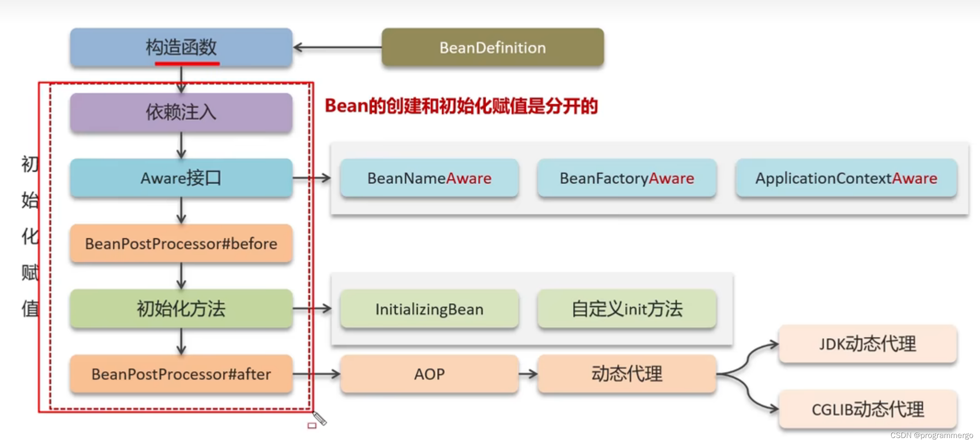980x444 pixels.
Task: Select the BeanDefinition box
Action: click(x=493, y=47)
